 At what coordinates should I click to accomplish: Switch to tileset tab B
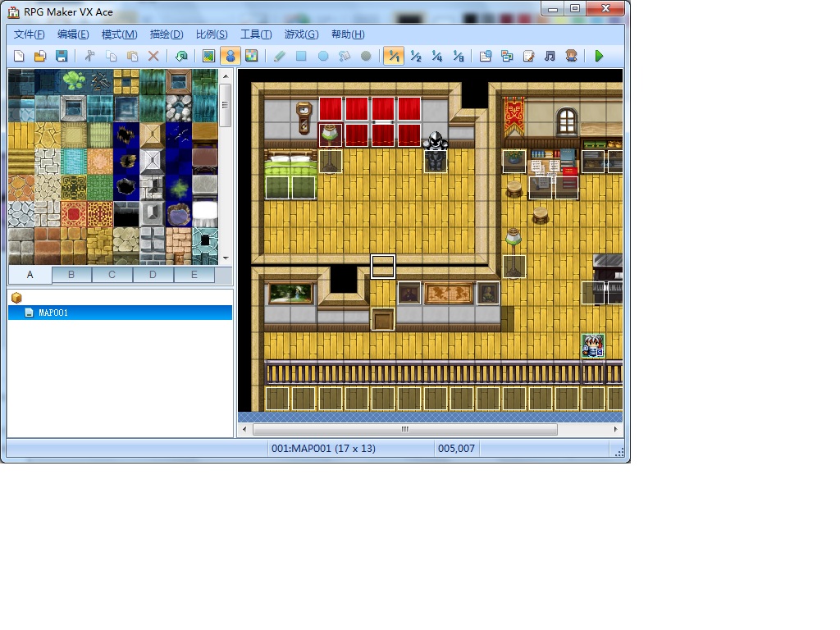pos(71,275)
